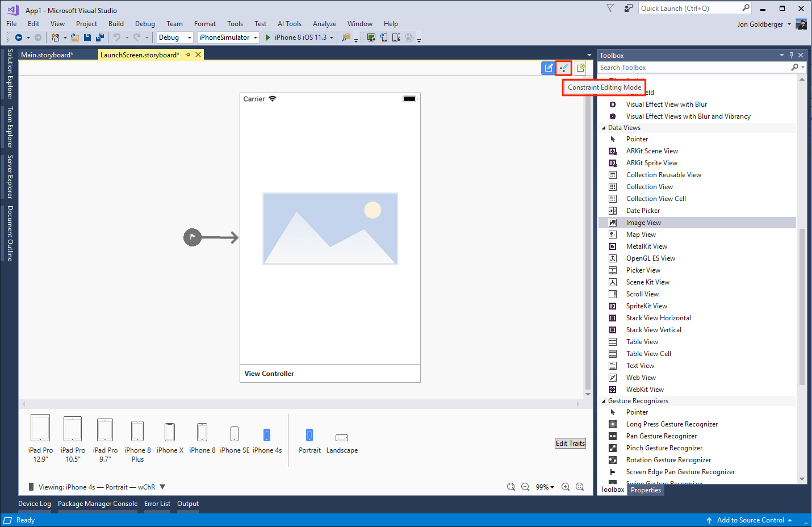Pin the LaunchScreen.storyboard tab

[188, 55]
